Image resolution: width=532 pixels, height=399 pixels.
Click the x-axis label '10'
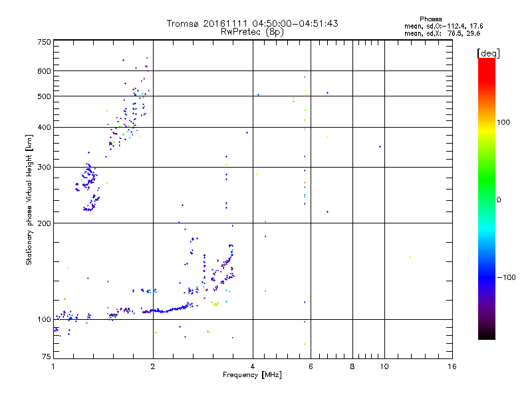pos(384,366)
